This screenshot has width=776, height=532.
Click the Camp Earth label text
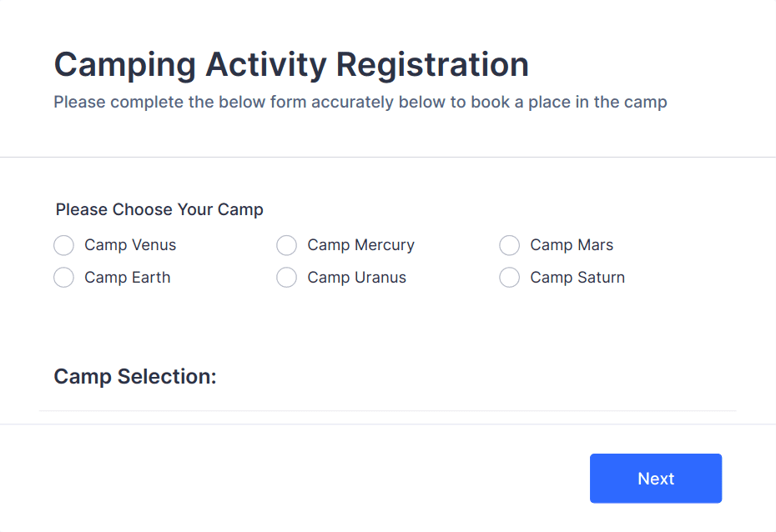click(x=127, y=277)
